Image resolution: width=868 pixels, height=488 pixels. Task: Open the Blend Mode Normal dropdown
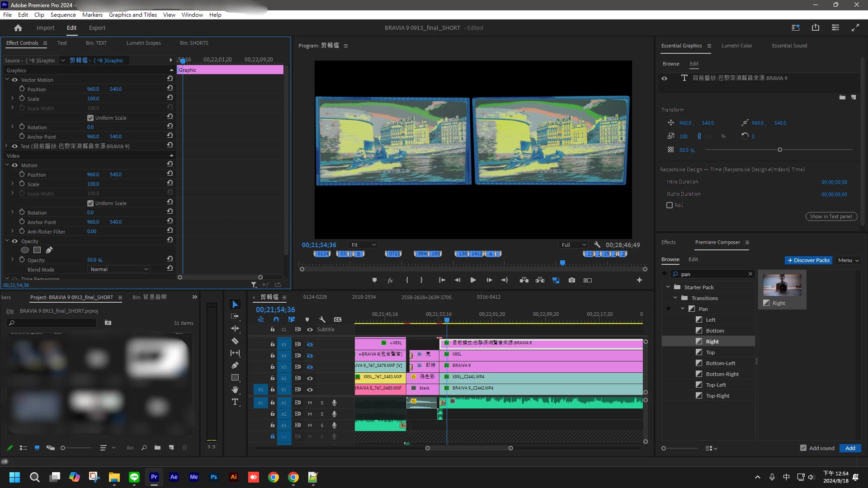119,269
